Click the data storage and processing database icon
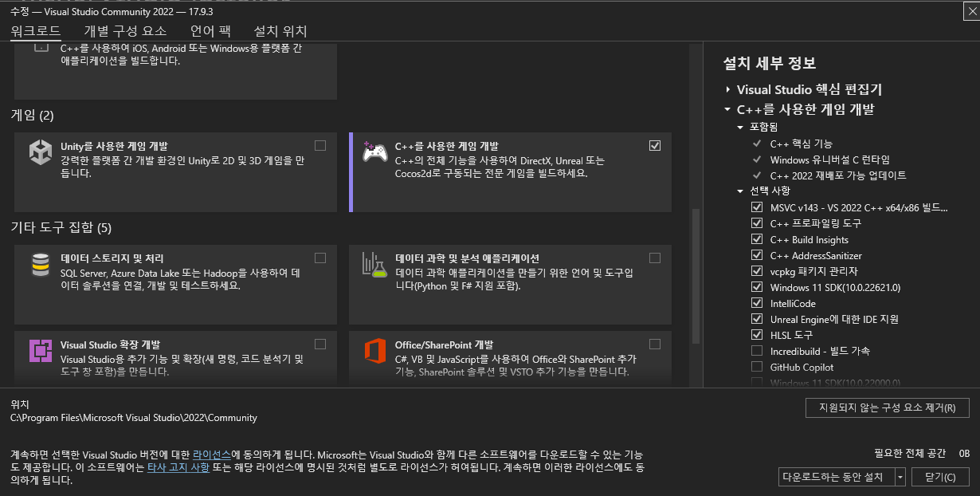Screen dimensions: 980x496 (41, 264)
